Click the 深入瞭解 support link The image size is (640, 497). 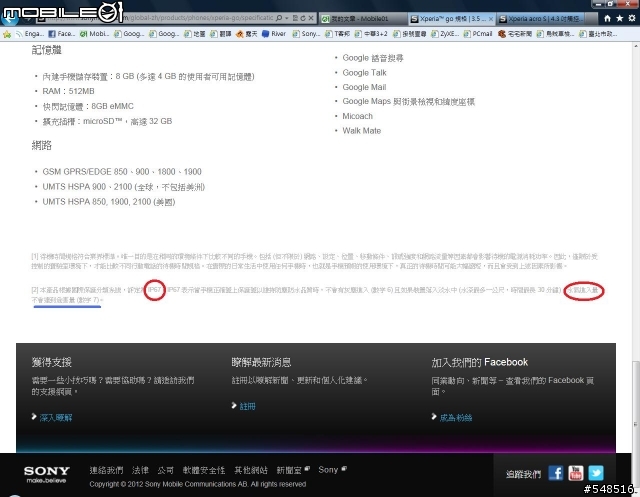point(56,417)
